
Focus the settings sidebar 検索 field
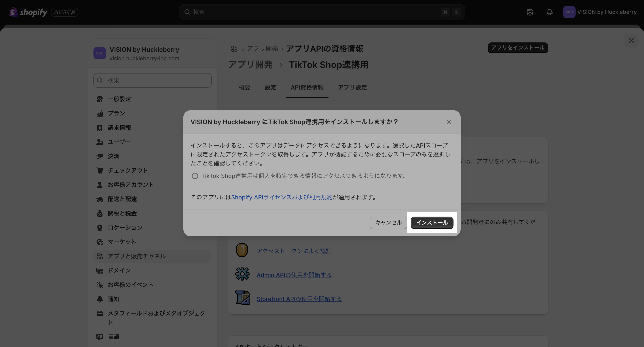pyautogui.click(x=152, y=80)
